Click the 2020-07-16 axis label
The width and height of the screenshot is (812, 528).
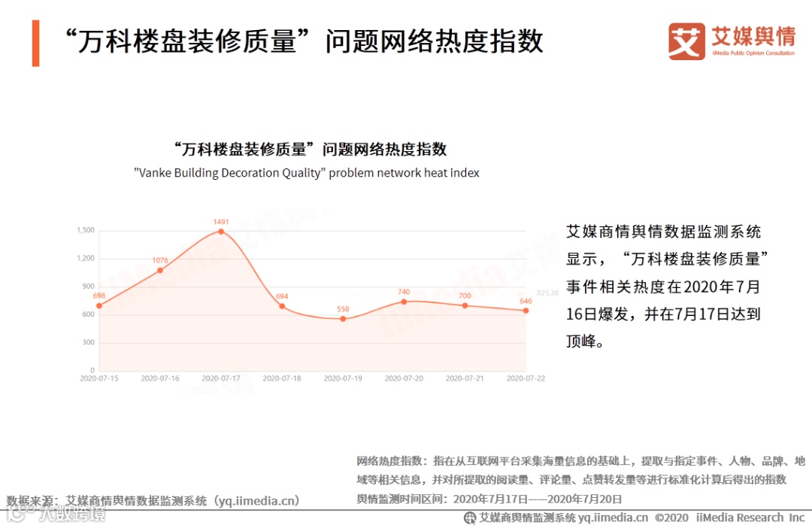[x=160, y=379]
